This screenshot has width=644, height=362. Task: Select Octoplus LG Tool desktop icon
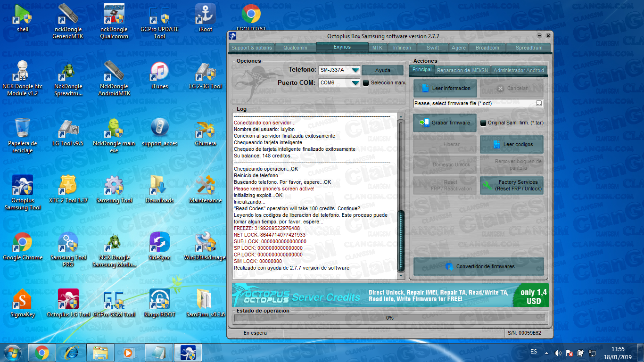tap(68, 304)
